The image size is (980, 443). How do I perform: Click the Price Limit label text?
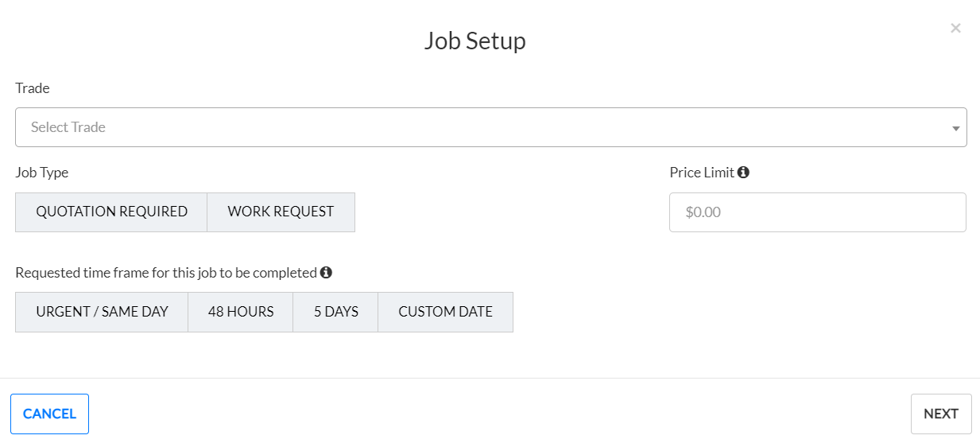point(702,172)
